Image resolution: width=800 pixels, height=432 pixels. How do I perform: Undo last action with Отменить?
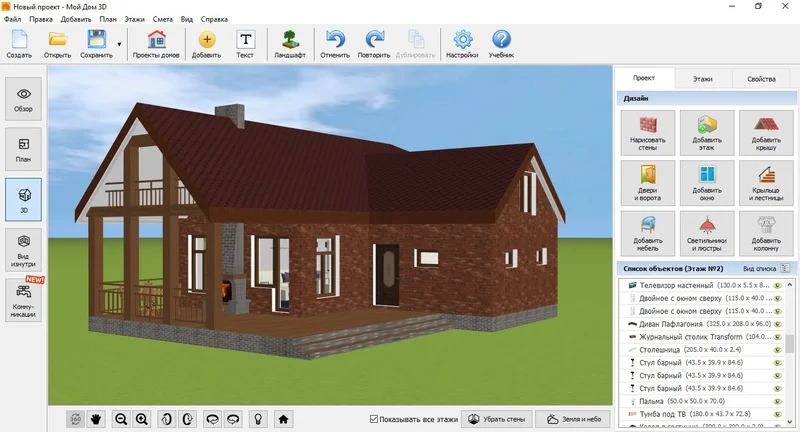pos(335,44)
